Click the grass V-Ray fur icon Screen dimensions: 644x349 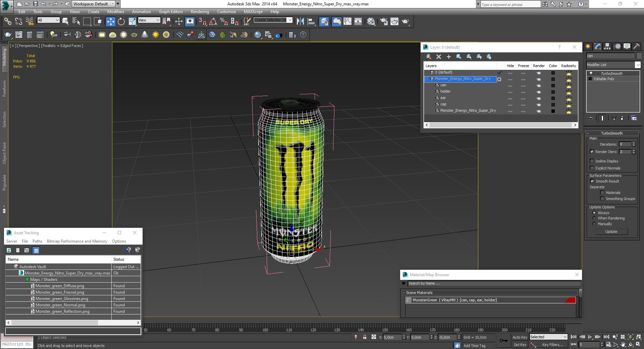(222, 35)
